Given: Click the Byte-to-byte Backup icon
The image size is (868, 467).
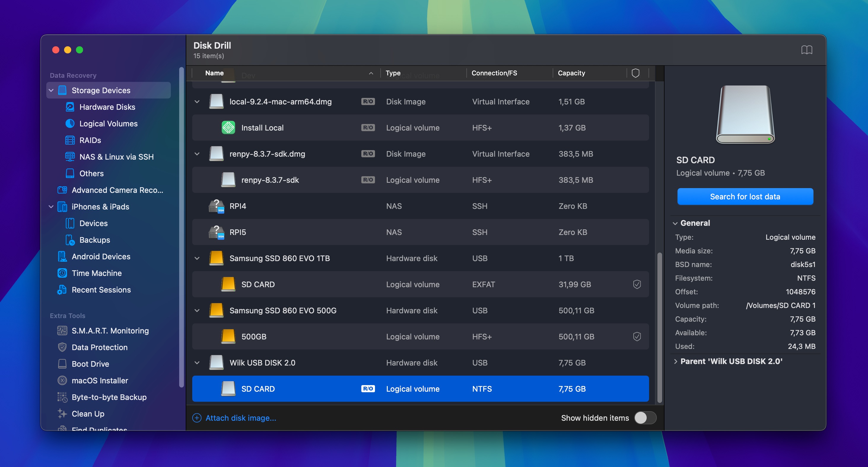Looking at the screenshot, I should tap(62, 397).
